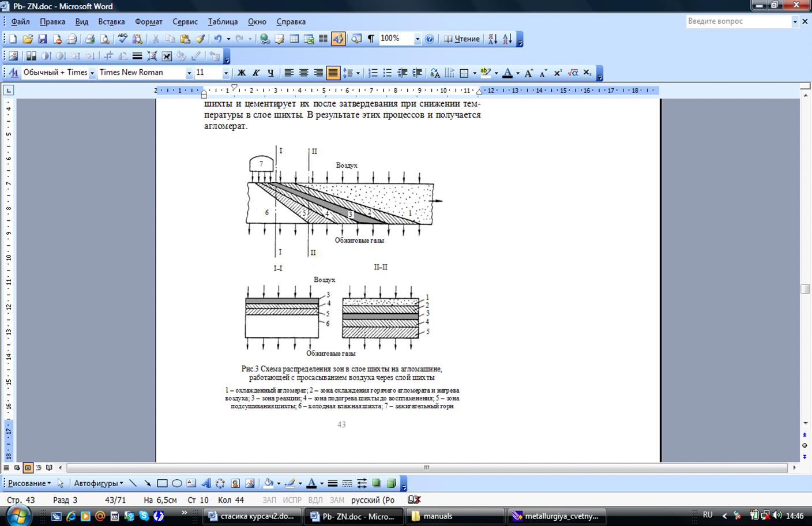Viewport: 812px width, 526px height.
Task: Open the Таблица menu
Action: 223,21
